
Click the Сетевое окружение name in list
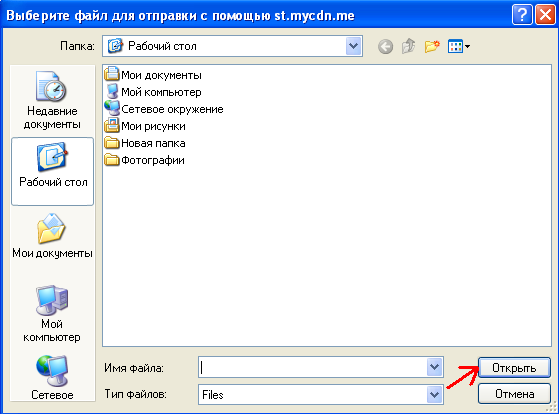click(172, 109)
